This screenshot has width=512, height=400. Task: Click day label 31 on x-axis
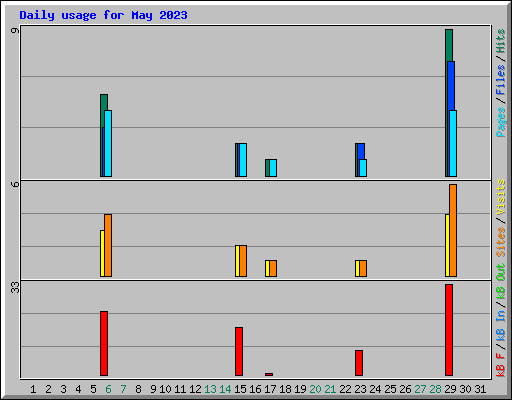[480, 389]
